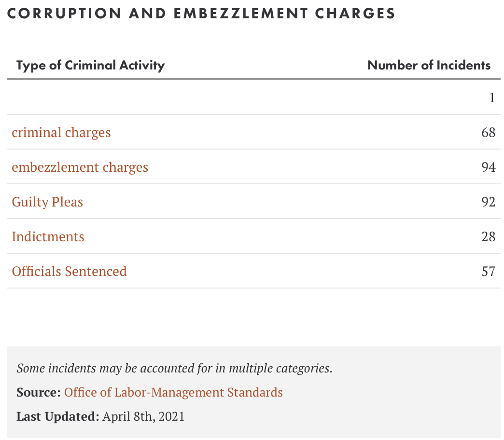Select the 92 count in Guilty Pleas row
504x440 pixels.
488,202
